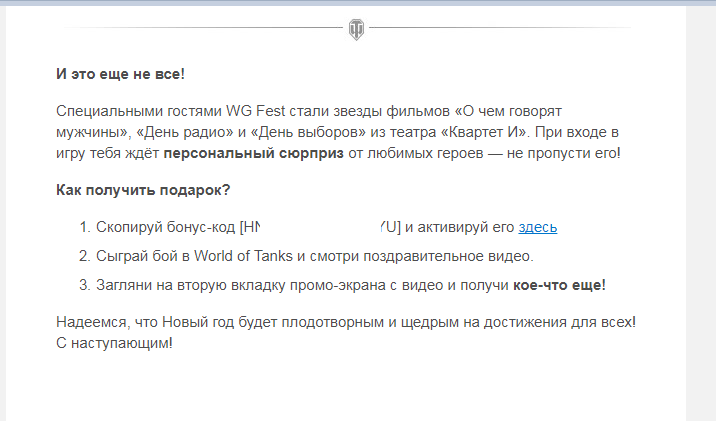The image size is (716, 421).
Task: Click the bold text "кое-что еще!"
Action: [x=559, y=285]
